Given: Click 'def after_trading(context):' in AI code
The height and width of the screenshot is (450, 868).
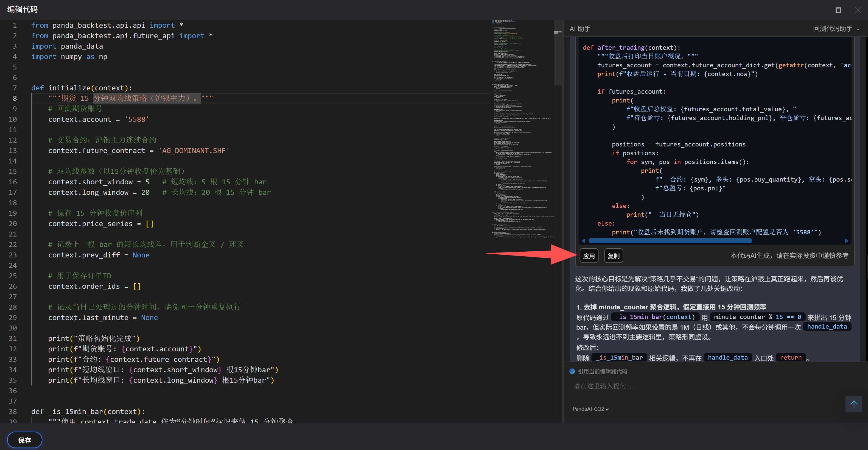Looking at the screenshot, I should [x=631, y=48].
